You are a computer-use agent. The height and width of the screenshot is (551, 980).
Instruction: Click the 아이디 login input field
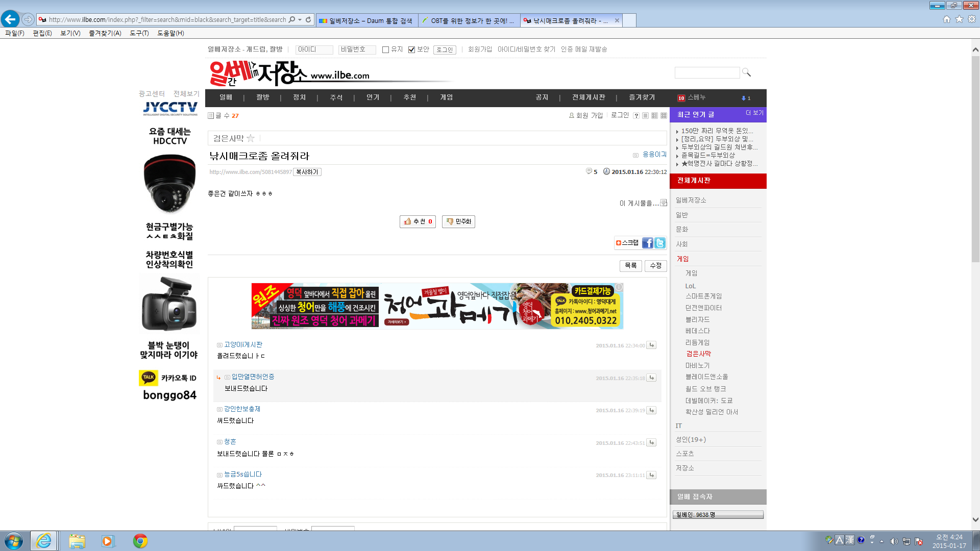point(314,49)
